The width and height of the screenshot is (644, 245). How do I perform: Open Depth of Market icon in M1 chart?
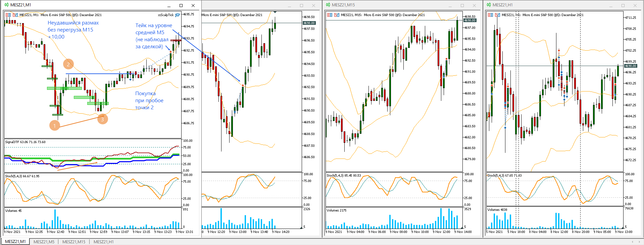pos(15,15)
